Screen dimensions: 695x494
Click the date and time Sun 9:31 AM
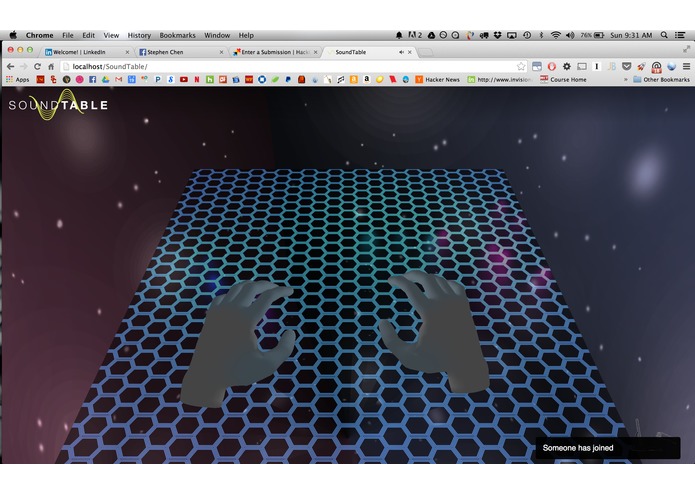tap(631, 35)
